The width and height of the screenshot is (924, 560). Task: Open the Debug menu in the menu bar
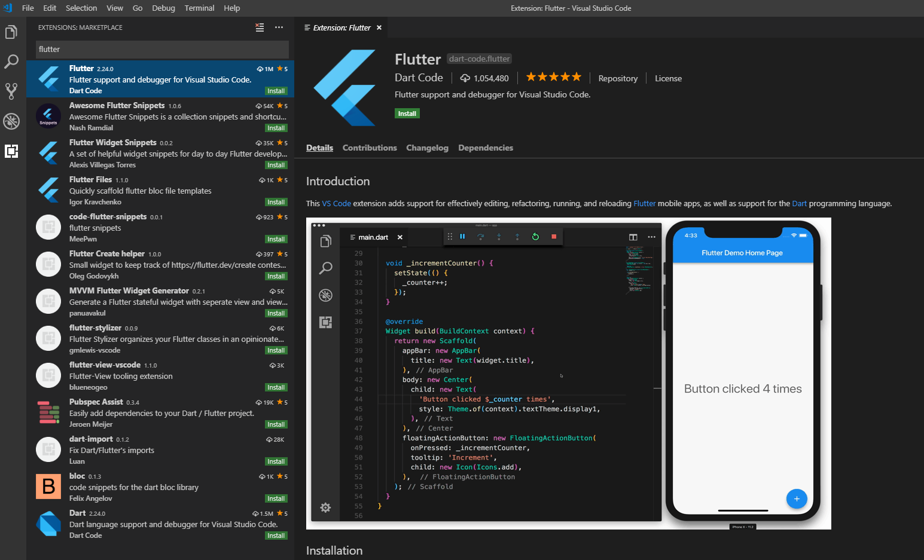(x=163, y=8)
